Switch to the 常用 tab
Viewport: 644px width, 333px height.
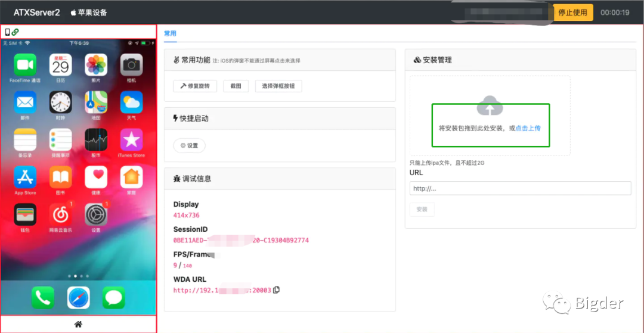coord(170,34)
